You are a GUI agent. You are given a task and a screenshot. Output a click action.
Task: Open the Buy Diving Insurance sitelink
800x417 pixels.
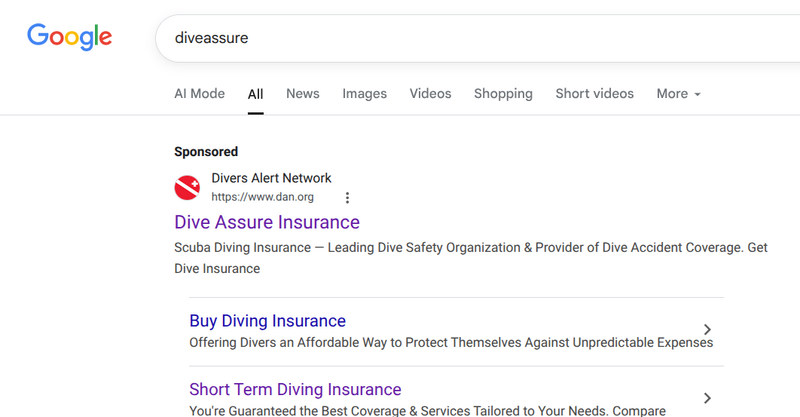pyautogui.click(x=267, y=321)
